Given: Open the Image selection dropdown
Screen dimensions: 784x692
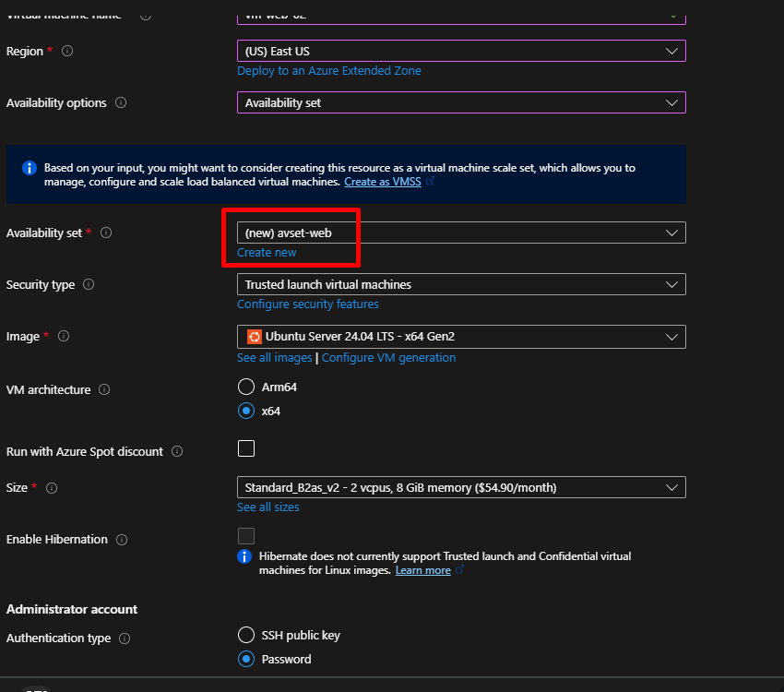Looking at the screenshot, I should pyautogui.click(x=461, y=337).
